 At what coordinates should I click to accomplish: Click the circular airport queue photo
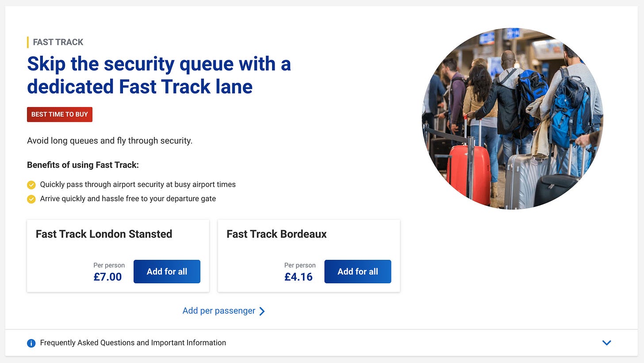pyautogui.click(x=512, y=119)
